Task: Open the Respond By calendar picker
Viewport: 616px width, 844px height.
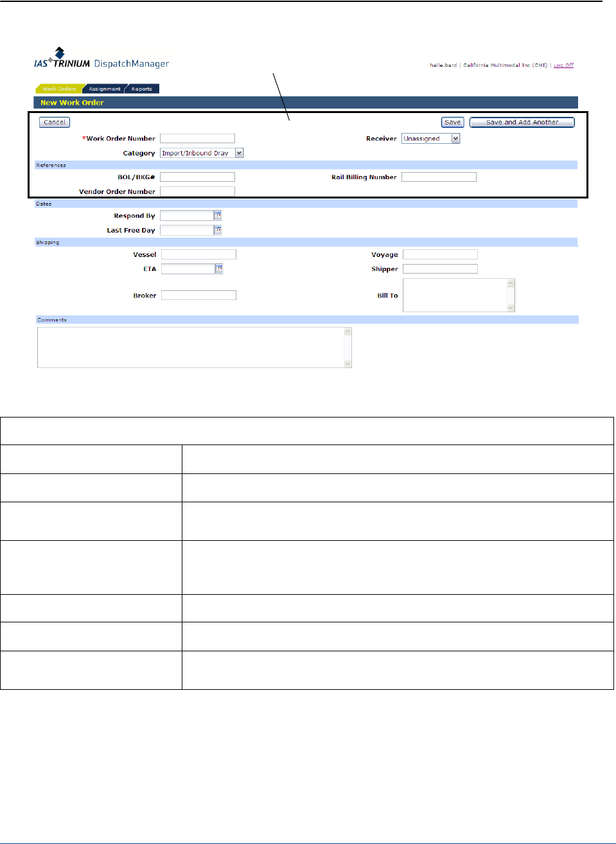Action: click(x=218, y=216)
